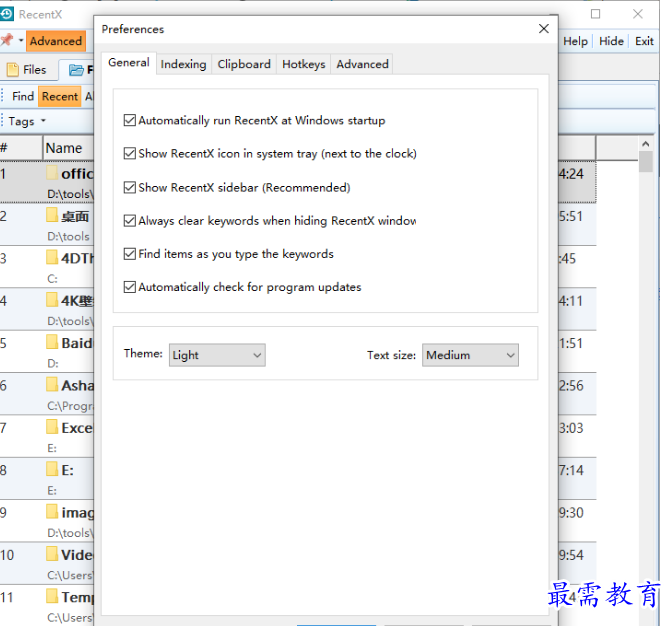
Task: Click the # column header
Action: coord(21,148)
